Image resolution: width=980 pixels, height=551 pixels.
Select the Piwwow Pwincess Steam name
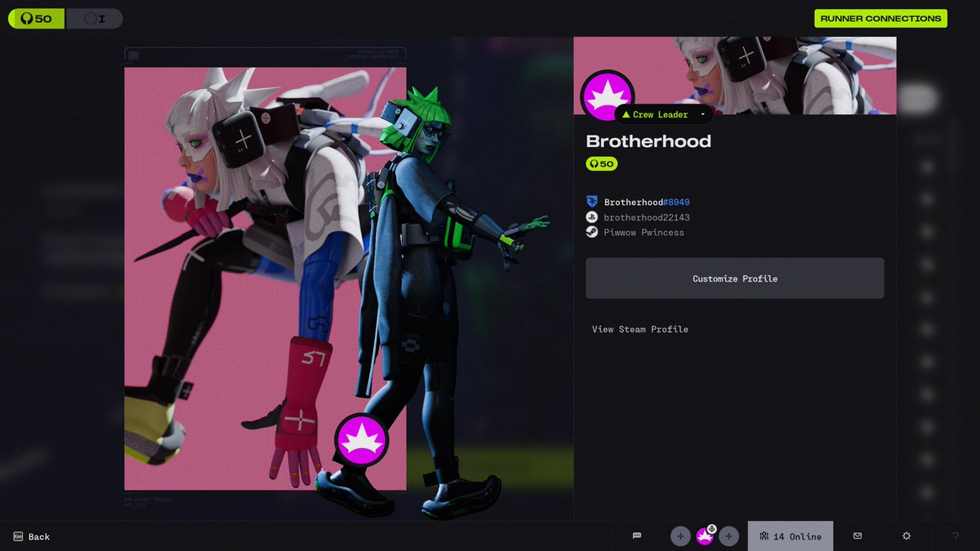click(644, 233)
